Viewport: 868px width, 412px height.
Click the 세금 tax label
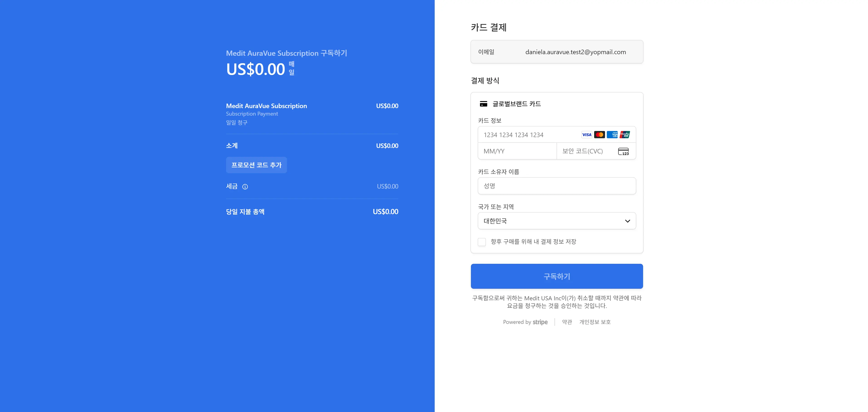point(232,187)
